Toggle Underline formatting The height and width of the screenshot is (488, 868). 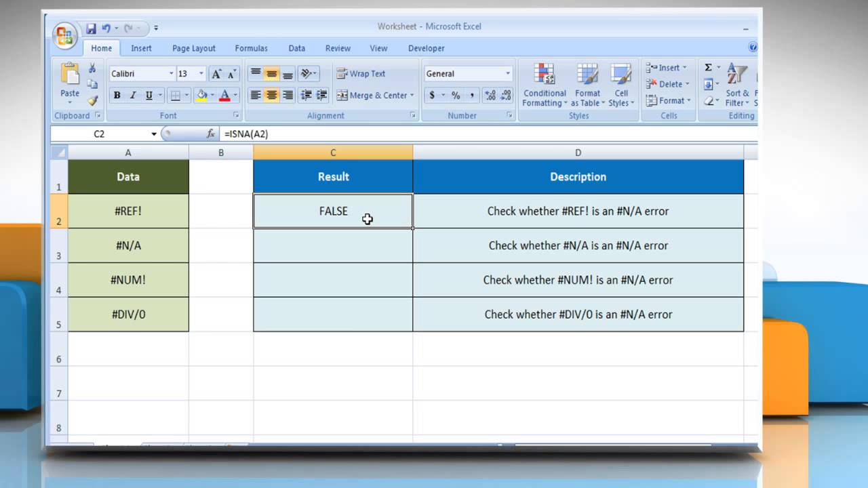(x=149, y=96)
